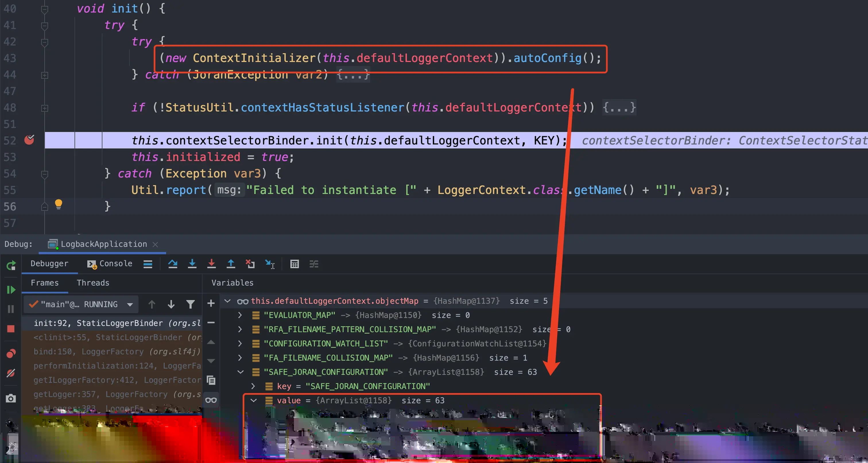Click folded {...} placeholder on line 48
This screenshot has width=868, height=463.
619,107
